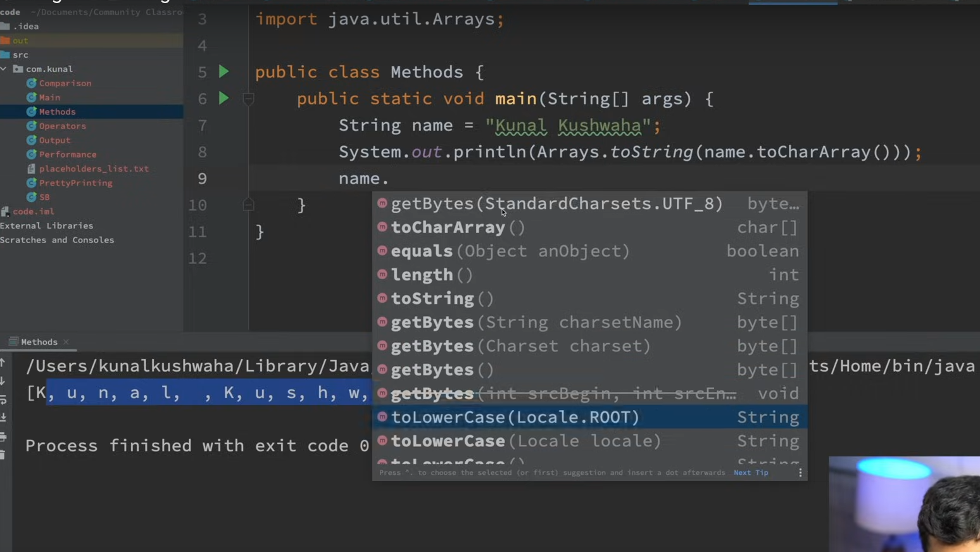
Task: Select the Methods run tab
Action: [x=39, y=342]
